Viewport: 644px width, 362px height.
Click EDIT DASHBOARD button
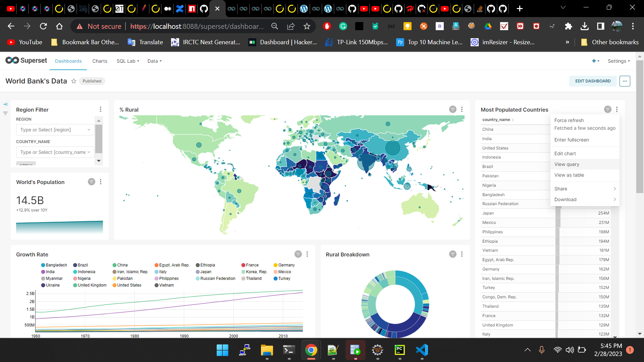point(593,81)
